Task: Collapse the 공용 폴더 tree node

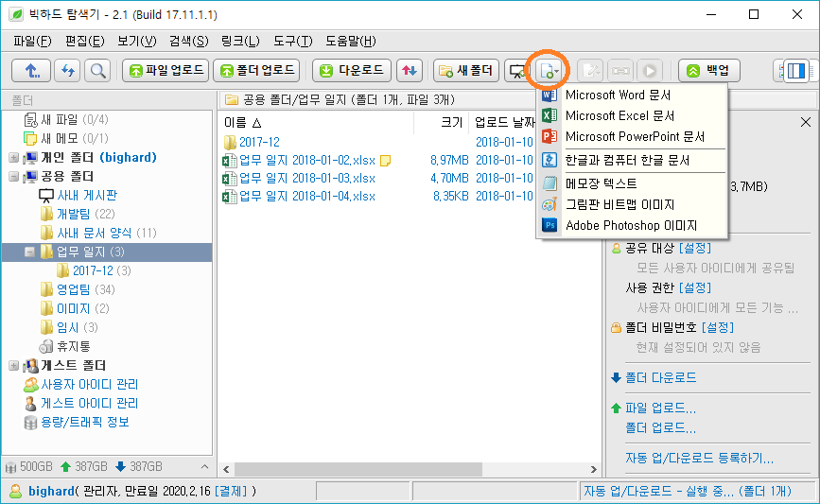Action: pyautogui.click(x=13, y=176)
